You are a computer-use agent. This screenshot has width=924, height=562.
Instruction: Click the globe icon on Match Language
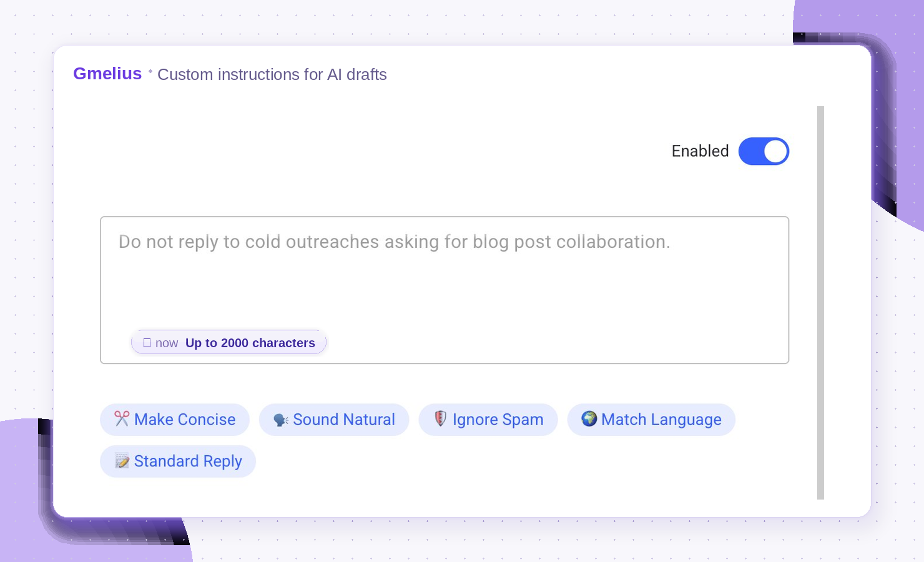(589, 418)
